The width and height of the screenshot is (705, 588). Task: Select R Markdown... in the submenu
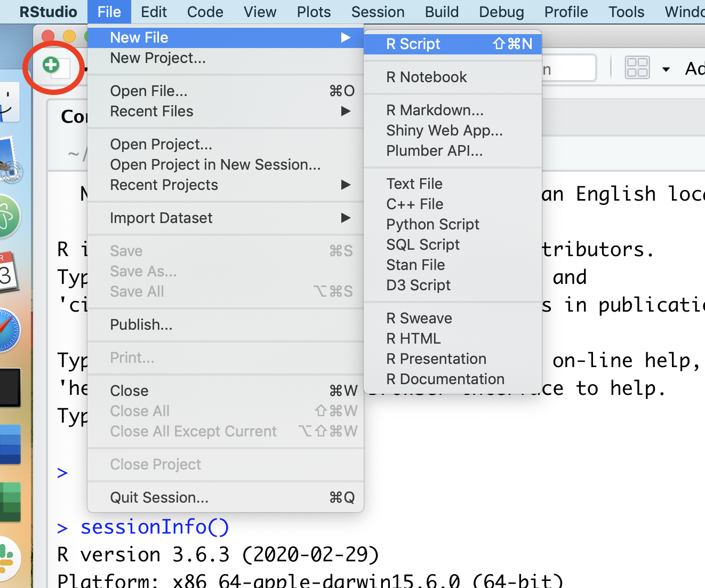tap(435, 110)
